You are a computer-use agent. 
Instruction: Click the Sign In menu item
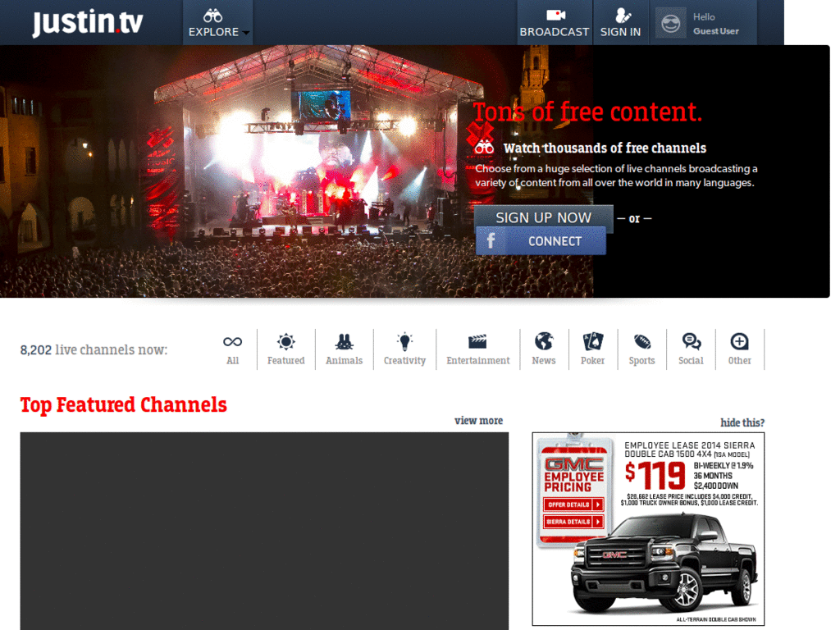(621, 22)
